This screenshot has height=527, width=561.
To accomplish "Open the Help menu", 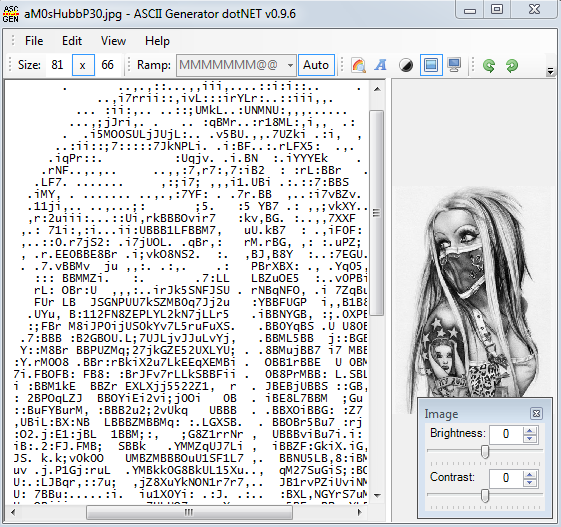I will coord(157,41).
